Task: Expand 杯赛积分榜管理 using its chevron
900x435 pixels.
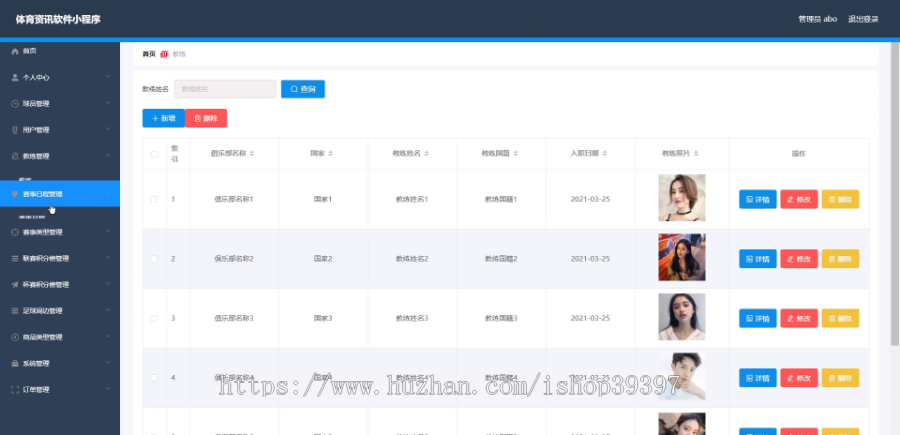Action: coord(108,284)
